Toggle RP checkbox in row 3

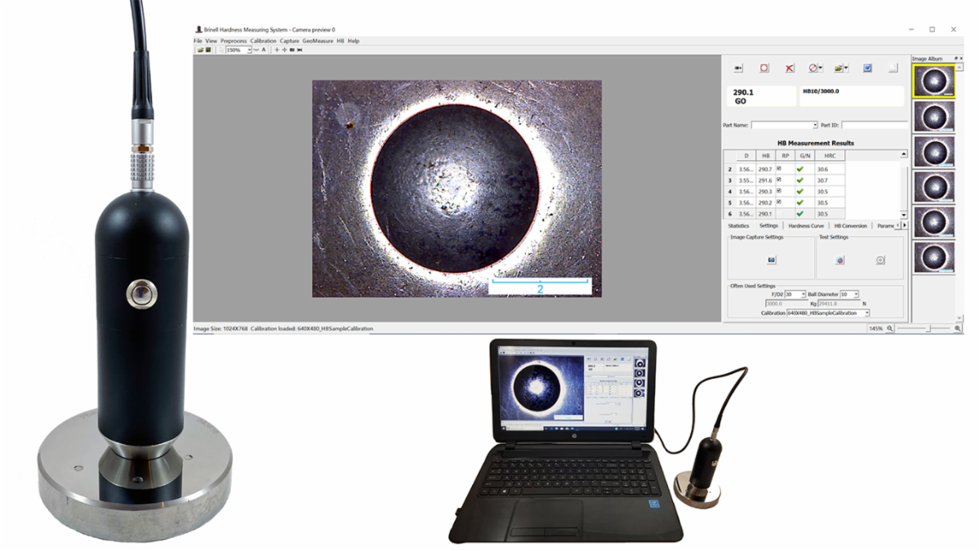coord(778,180)
